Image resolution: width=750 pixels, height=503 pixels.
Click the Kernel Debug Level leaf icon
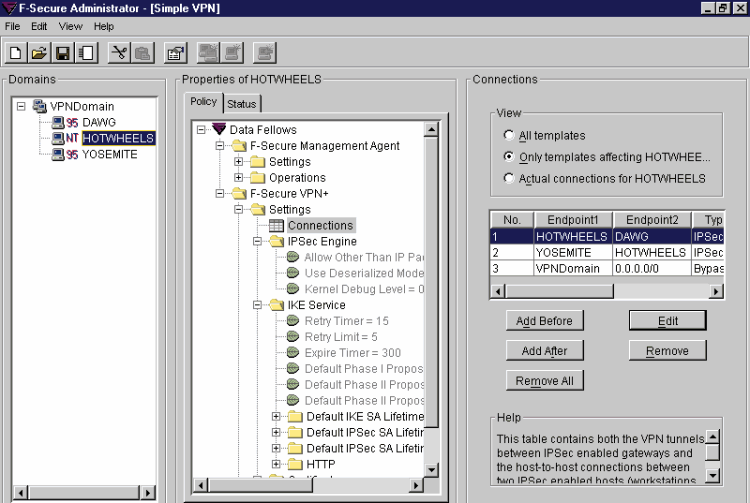point(293,288)
